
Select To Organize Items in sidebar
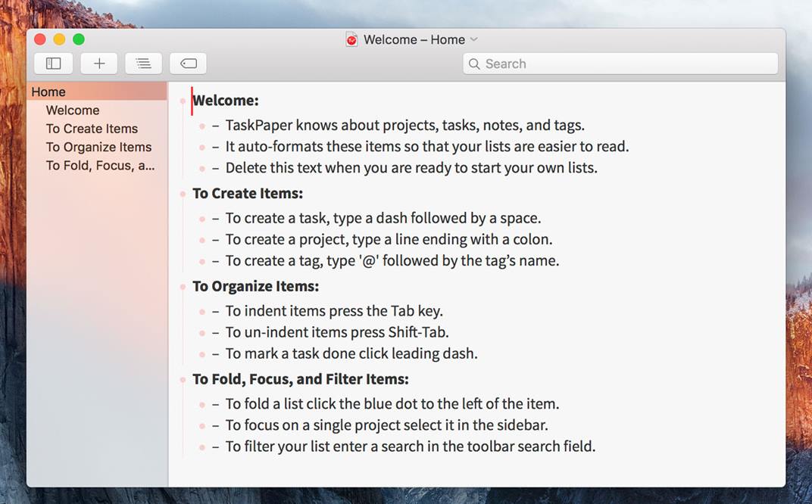(99, 147)
